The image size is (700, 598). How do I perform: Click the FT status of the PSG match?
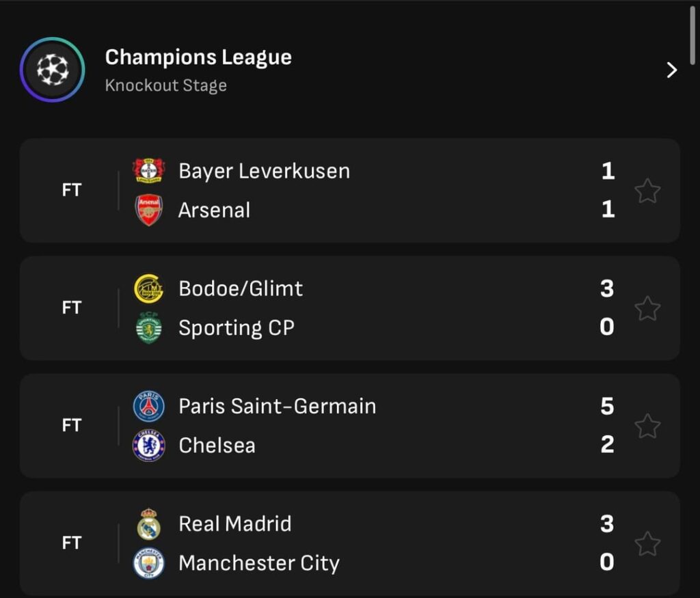(x=71, y=426)
